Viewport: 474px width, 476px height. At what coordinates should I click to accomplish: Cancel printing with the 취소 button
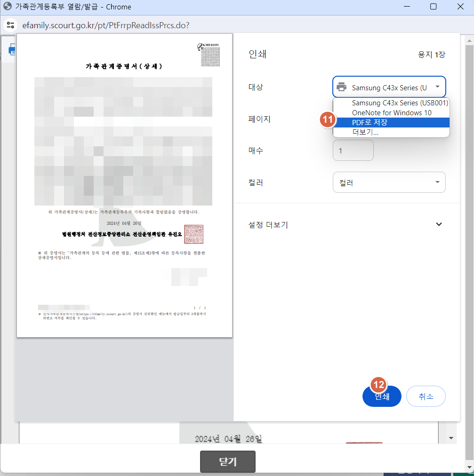coord(426,396)
